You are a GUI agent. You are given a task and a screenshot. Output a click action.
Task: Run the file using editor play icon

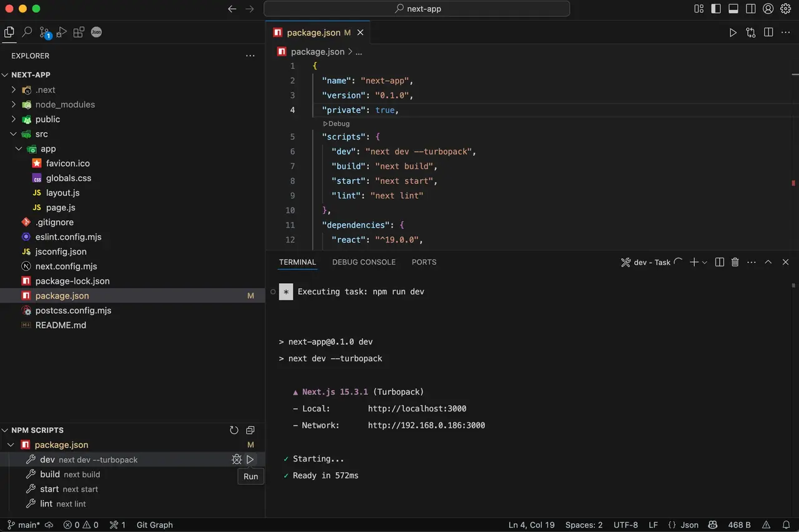[733, 32]
